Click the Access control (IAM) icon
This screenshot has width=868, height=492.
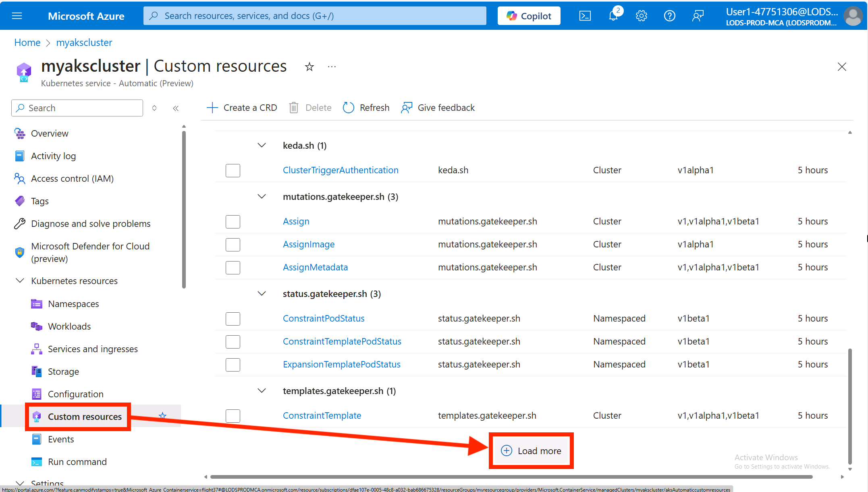pyautogui.click(x=20, y=179)
